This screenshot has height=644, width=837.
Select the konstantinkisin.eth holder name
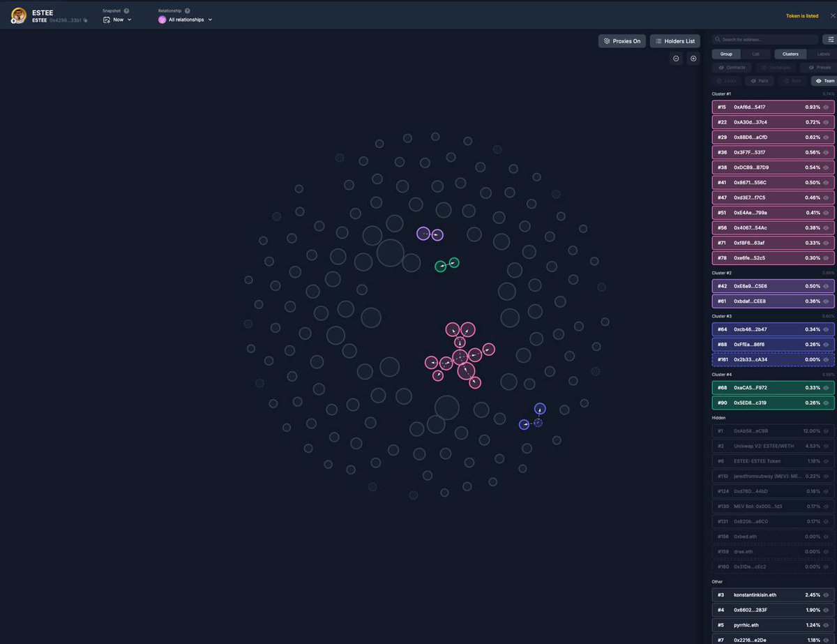(x=755, y=595)
